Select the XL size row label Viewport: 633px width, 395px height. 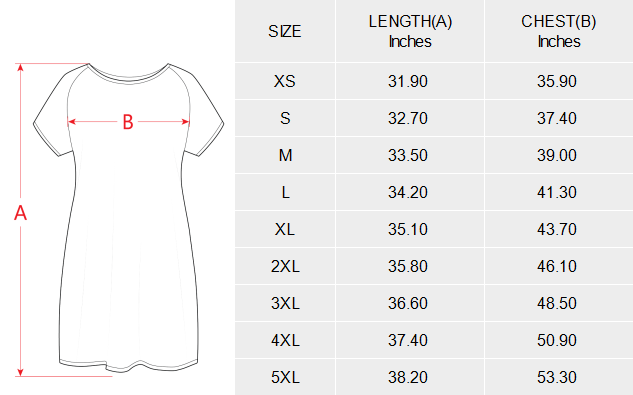point(285,229)
